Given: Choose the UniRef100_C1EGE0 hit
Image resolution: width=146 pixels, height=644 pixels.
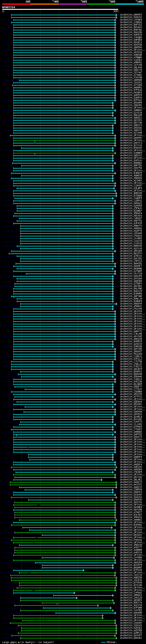Looking at the screenshot, I should pos(131,60).
